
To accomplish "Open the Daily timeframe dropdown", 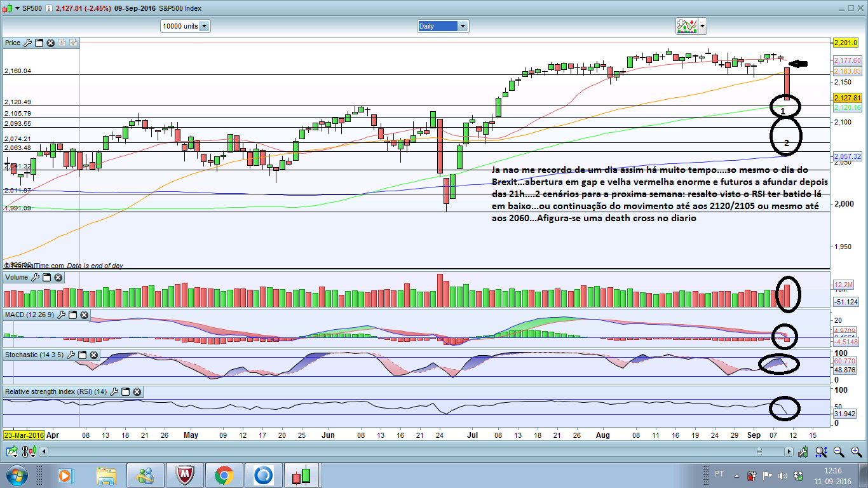I will point(443,26).
